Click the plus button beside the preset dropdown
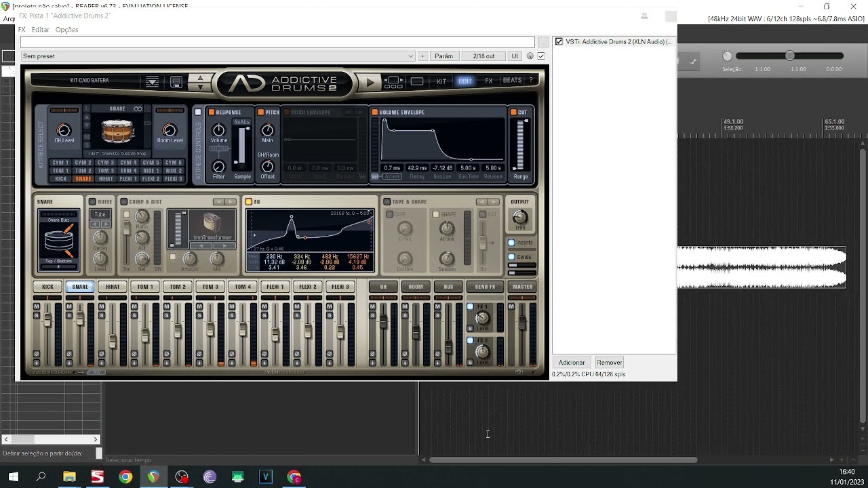 coord(423,56)
